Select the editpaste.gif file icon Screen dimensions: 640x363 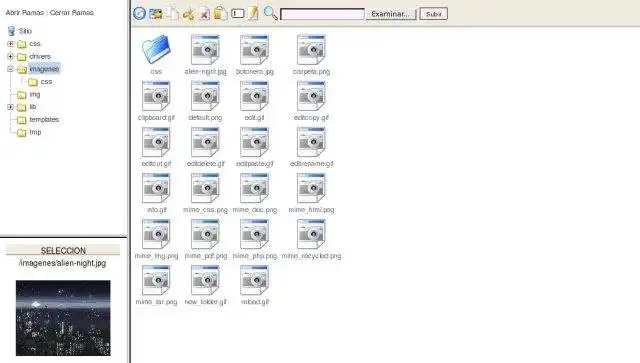pos(254,142)
